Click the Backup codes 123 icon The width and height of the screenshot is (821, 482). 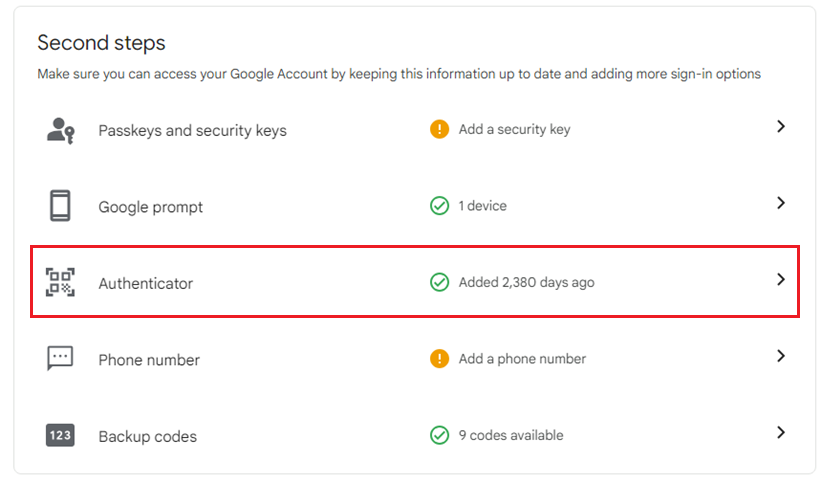(60, 435)
